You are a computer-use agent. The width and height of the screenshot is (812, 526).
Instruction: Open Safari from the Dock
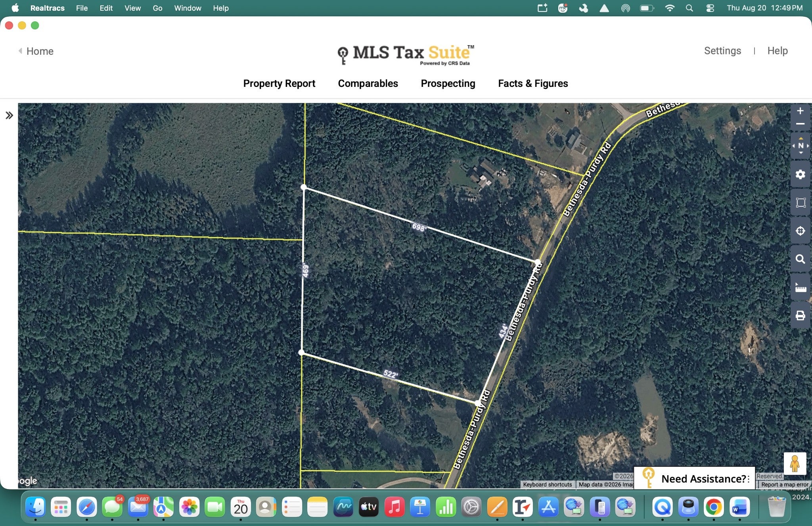point(86,507)
